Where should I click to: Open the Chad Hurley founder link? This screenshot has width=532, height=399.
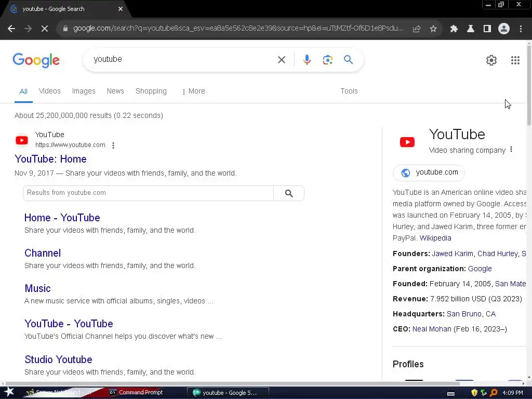[x=497, y=254]
